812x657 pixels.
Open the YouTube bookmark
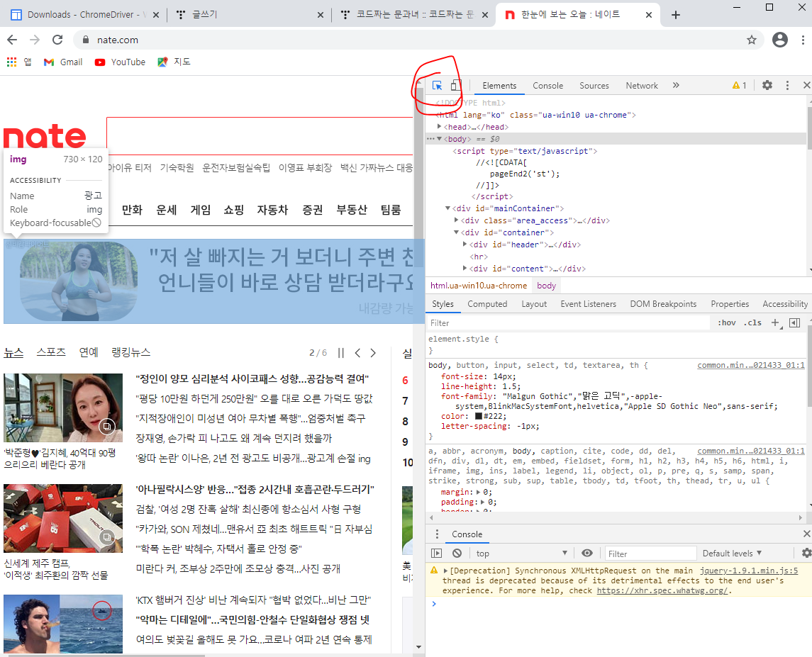pos(120,62)
